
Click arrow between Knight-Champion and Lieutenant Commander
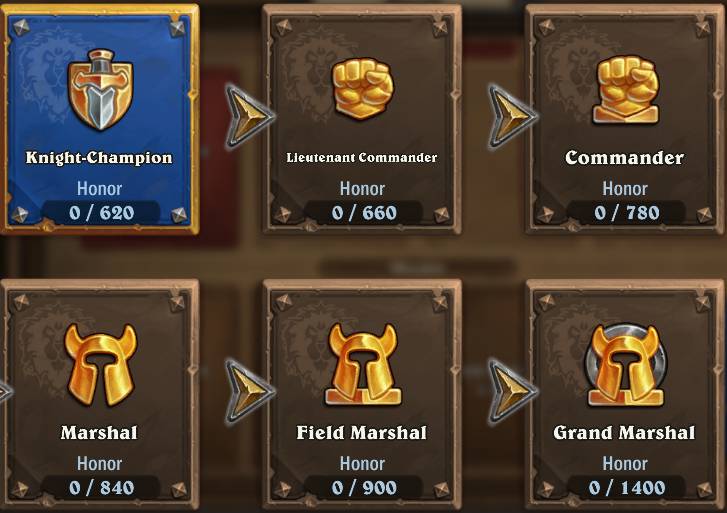coord(249,116)
